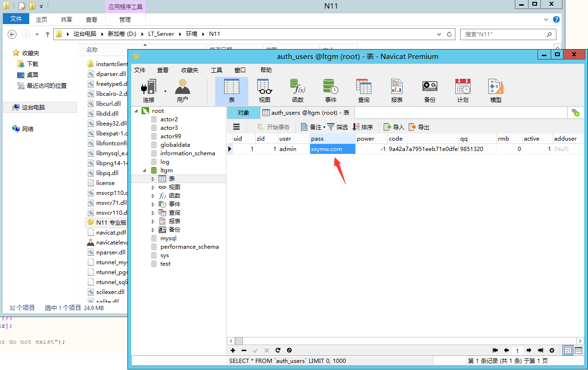Viewport: 588px width, 370px height.
Task: Open the 模型 (Model) toolbar icon
Action: pyautogui.click(x=496, y=91)
